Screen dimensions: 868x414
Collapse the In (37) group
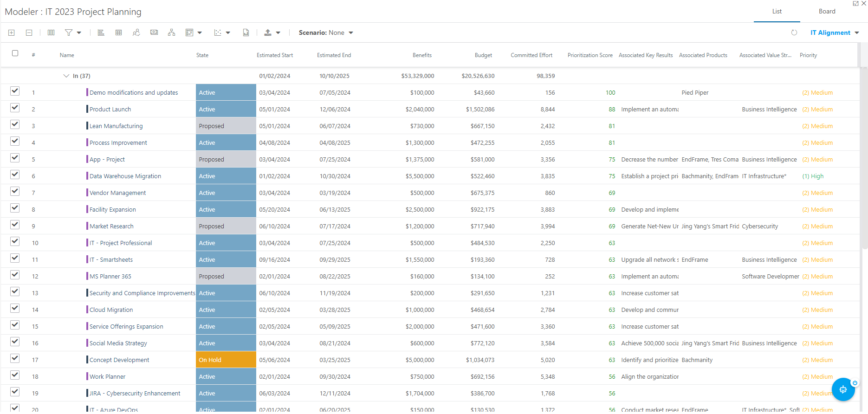pyautogui.click(x=66, y=76)
